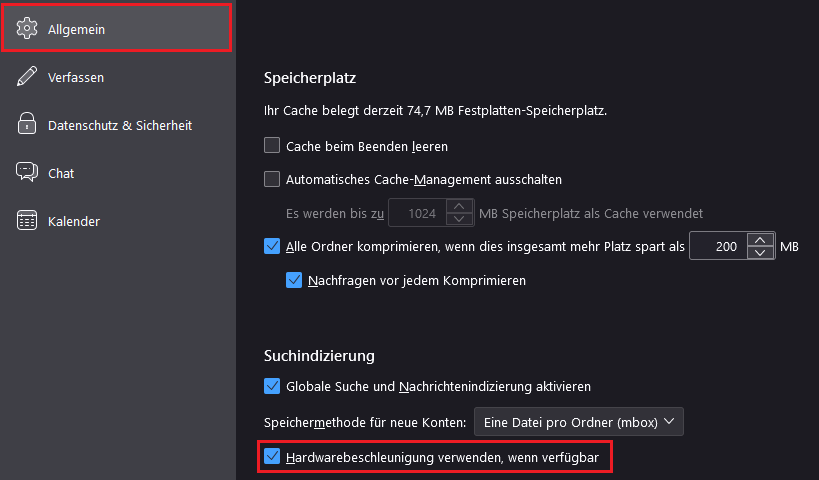Click the 1024 cache size field

click(418, 213)
